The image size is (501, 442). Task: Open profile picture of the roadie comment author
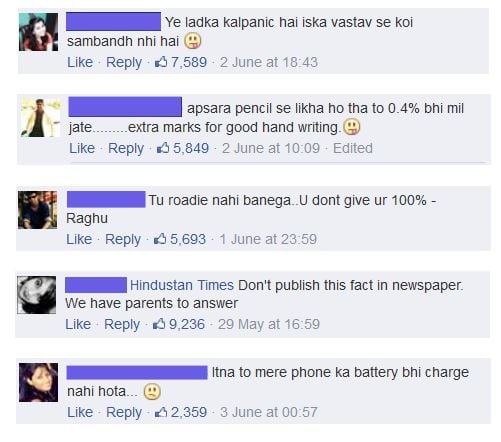coord(38,210)
